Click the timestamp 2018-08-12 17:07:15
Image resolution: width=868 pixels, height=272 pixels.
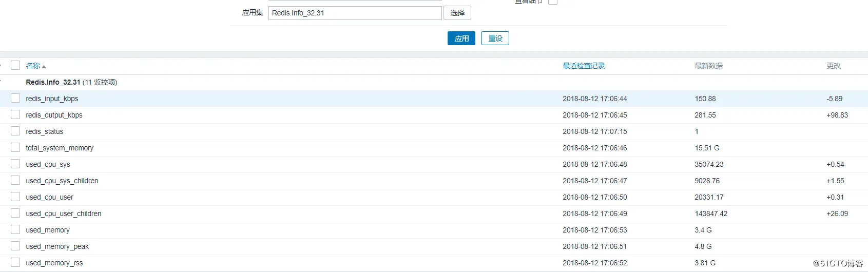(595, 131)
